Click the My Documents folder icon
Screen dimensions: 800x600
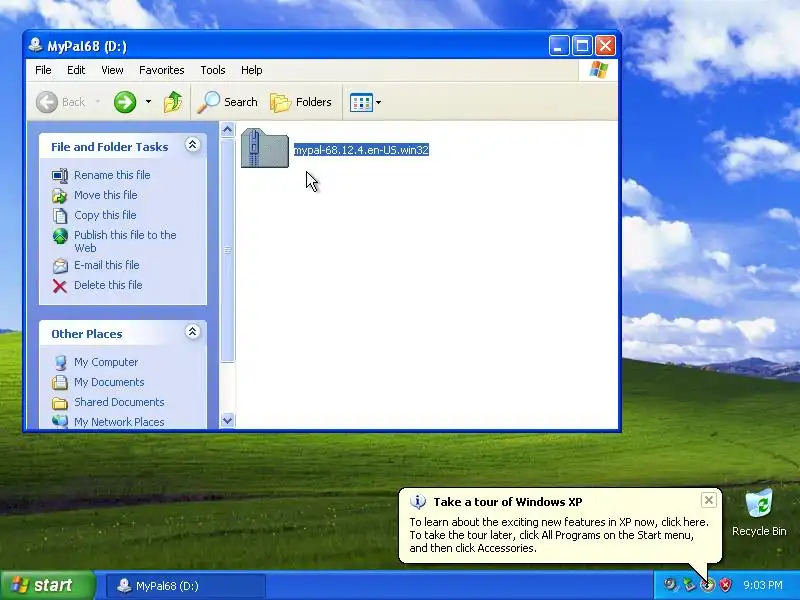(x=60, y=382)
